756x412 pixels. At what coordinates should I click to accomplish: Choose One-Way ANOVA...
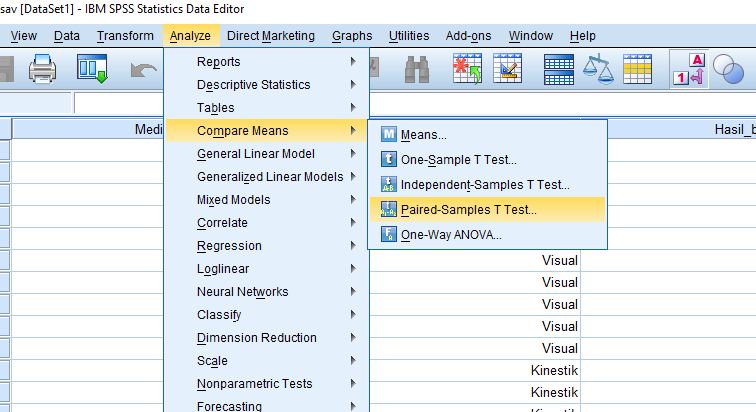[487, 235]
